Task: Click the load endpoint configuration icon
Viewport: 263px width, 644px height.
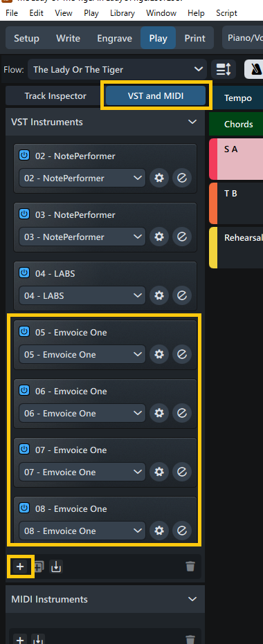Action: tap(56, 567)
